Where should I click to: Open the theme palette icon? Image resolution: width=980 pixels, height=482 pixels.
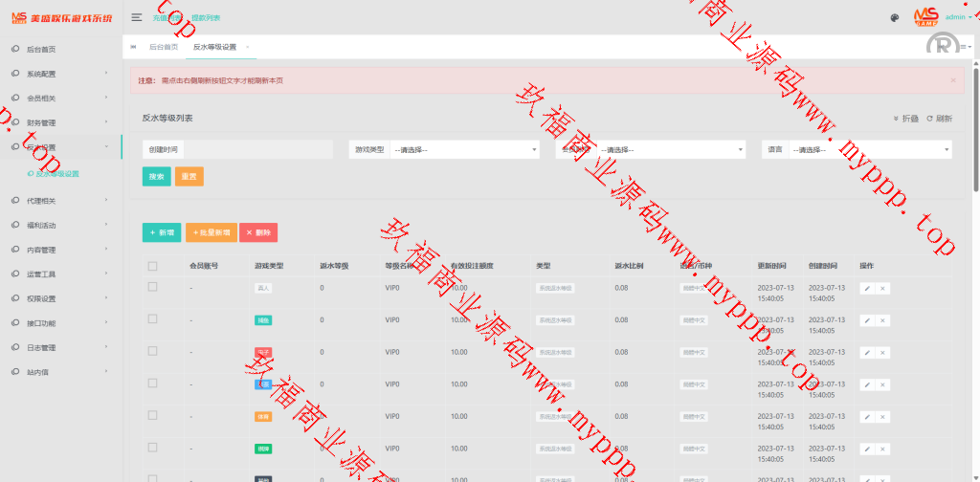point(895,17)
